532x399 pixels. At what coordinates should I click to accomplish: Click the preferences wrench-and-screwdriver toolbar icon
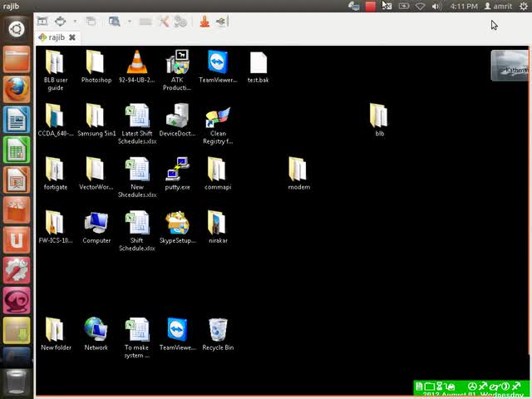click(165, 22)
